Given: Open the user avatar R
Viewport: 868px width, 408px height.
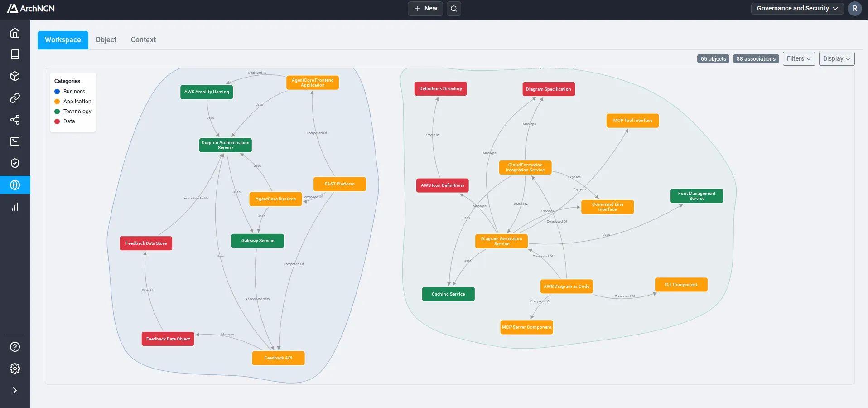Looking at the screenshot, I should click(x=855, y=8).
